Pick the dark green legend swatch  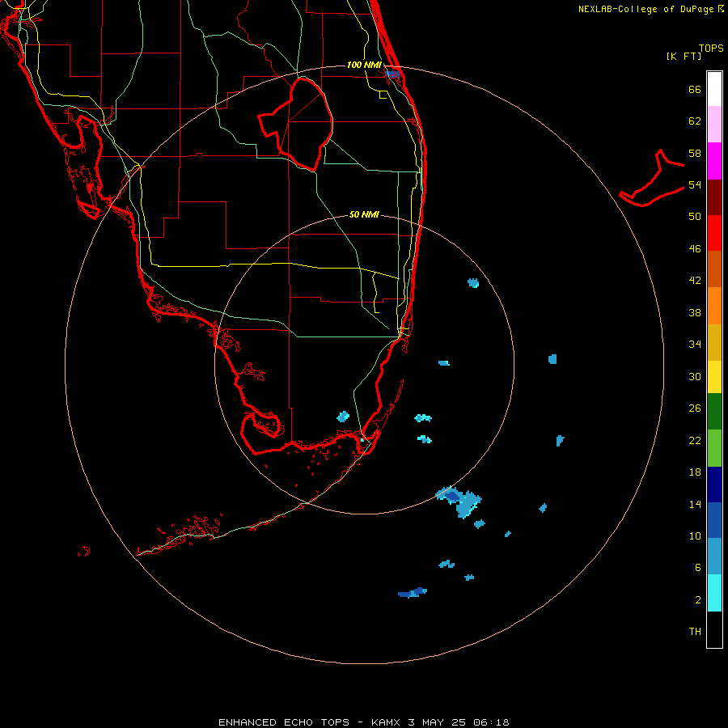click(714, 412)
